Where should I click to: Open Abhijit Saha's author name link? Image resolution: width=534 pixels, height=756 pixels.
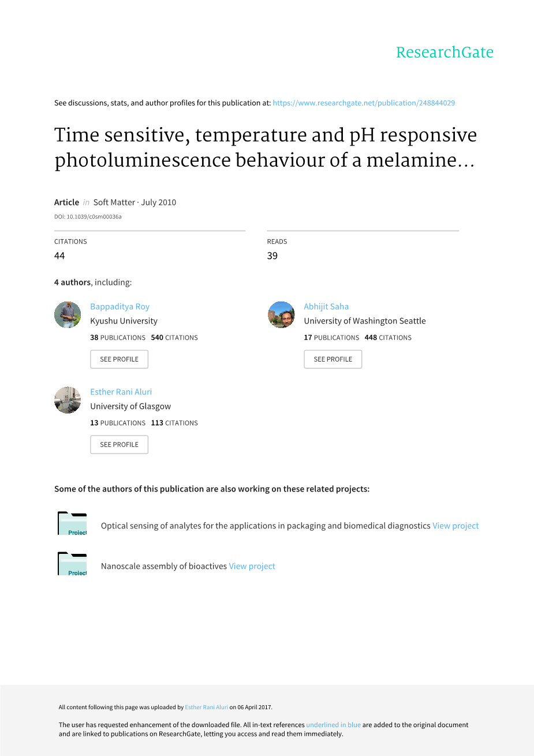326,307
